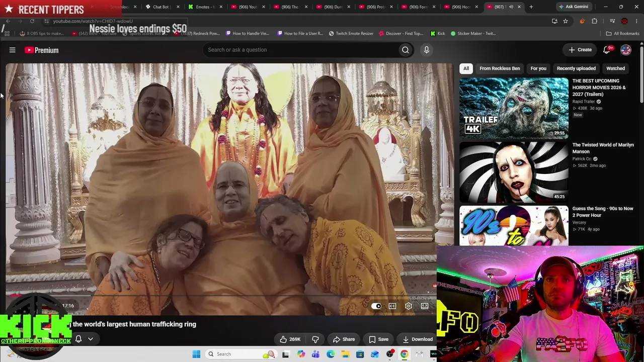Viewport: 644px width, 362px height.
Task: Open the Rapid Trailer channel name
Action: click(x=584, y=102)
